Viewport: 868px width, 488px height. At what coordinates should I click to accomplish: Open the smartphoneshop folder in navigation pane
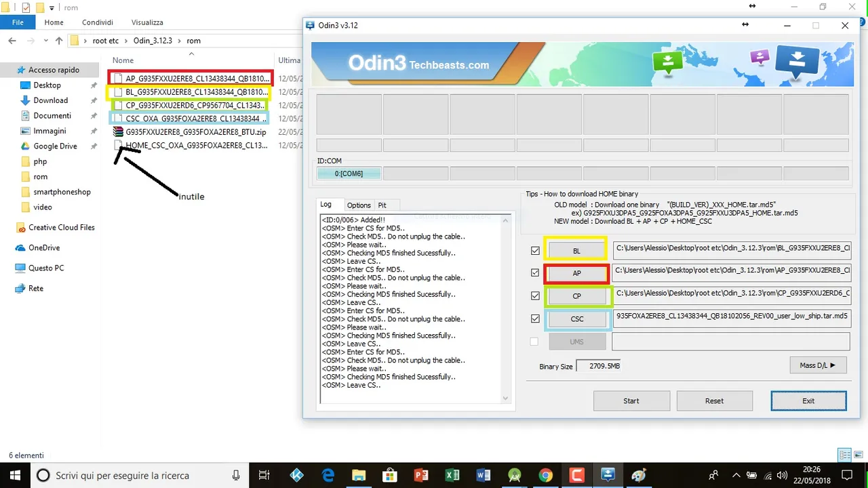pos(62,192)
